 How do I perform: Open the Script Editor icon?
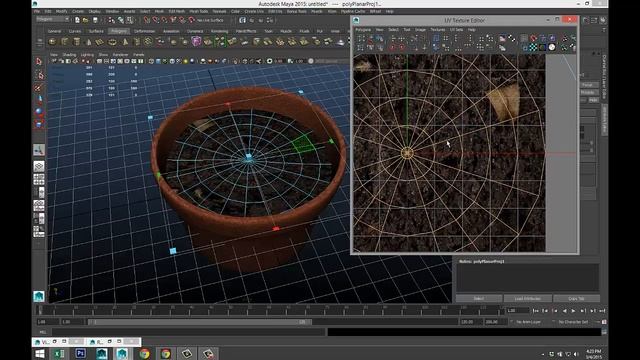pyautogui.click(x=604, y=333)
